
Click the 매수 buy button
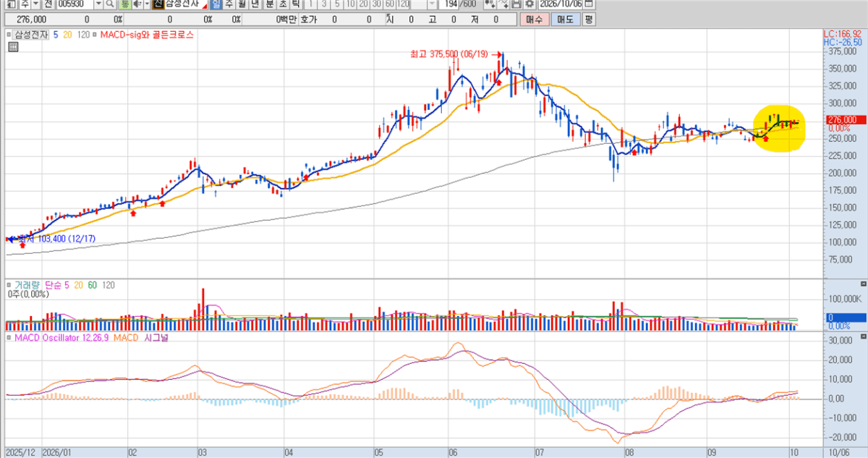click(536, 20)
